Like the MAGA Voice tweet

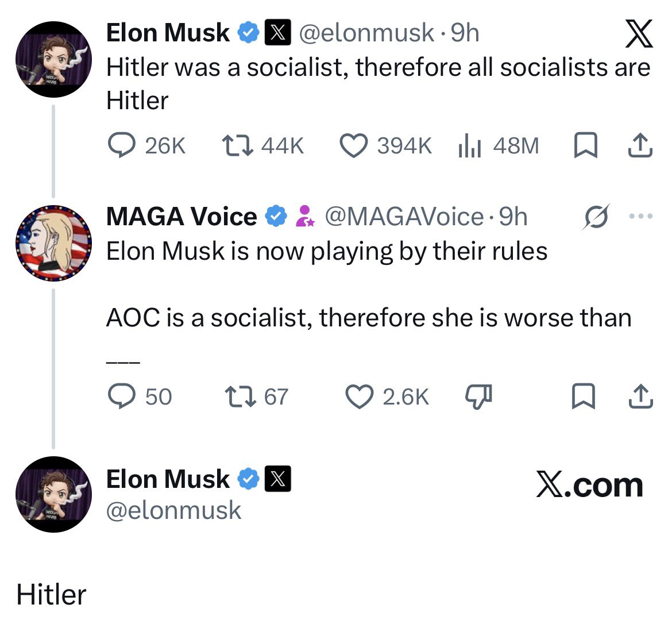[359, 397]
